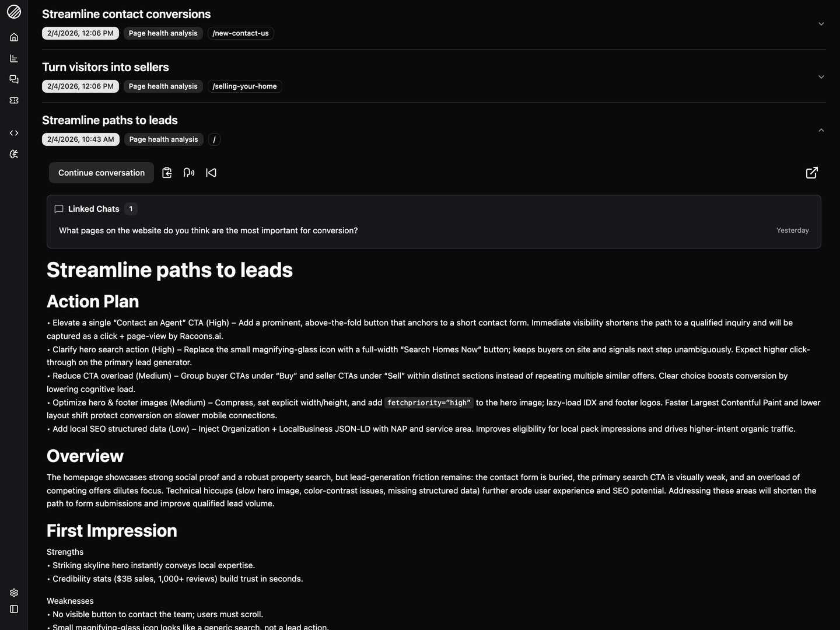Expand the Streamline contact conversions report
This screenshot has width=840, height=630.
pyautogui.click(x=821, y=24)
